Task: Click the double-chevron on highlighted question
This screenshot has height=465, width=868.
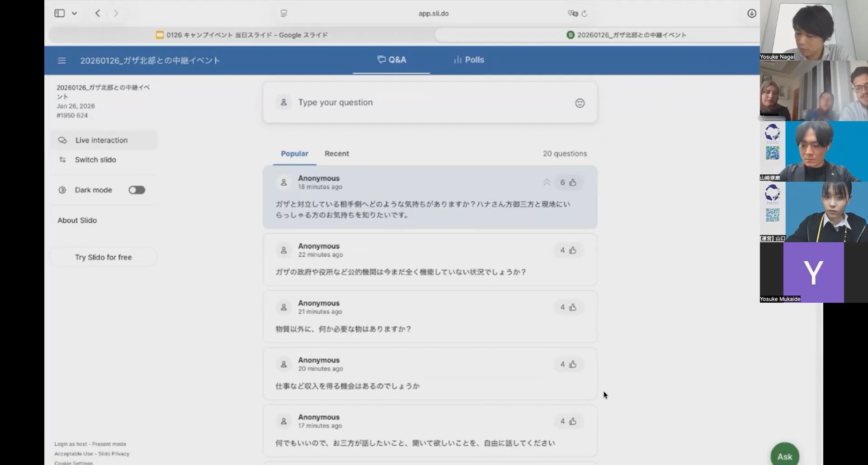Action: click(547, 183)
